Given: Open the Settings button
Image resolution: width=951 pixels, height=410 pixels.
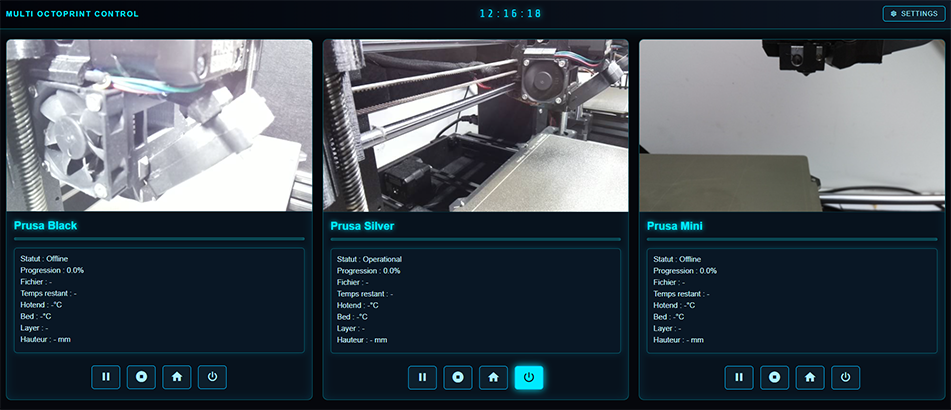Looking at the screenshot, I should [x=914, y=13].
